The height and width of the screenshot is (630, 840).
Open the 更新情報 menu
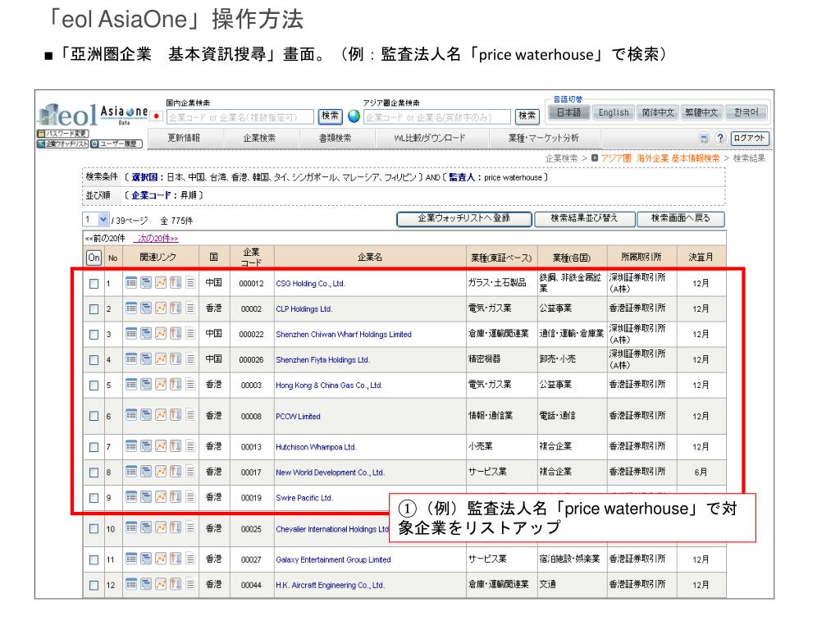(x=184, y=138)
